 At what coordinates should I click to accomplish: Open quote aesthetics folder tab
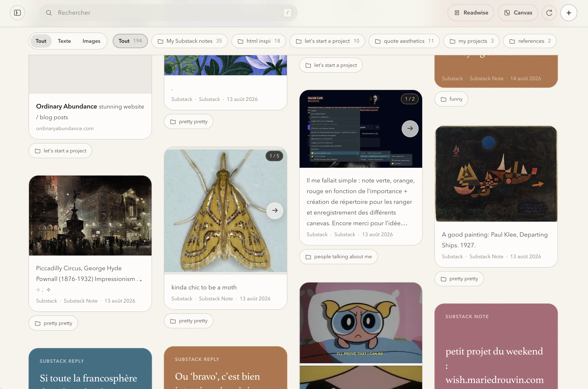[x=404, y=41]
